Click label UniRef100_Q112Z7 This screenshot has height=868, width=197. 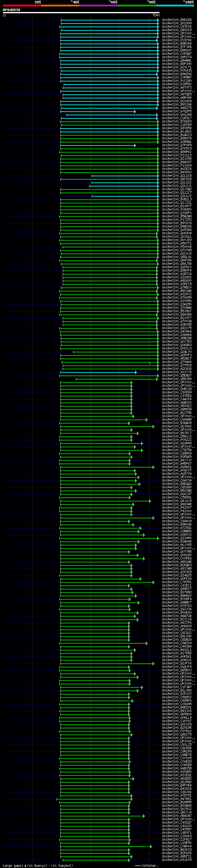[177, 193]
